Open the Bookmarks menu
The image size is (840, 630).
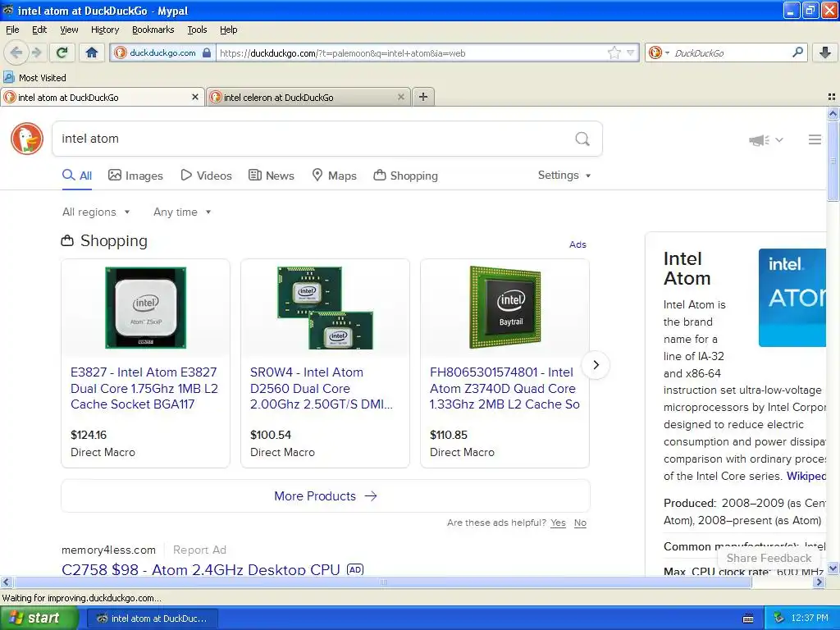[153, 30]
